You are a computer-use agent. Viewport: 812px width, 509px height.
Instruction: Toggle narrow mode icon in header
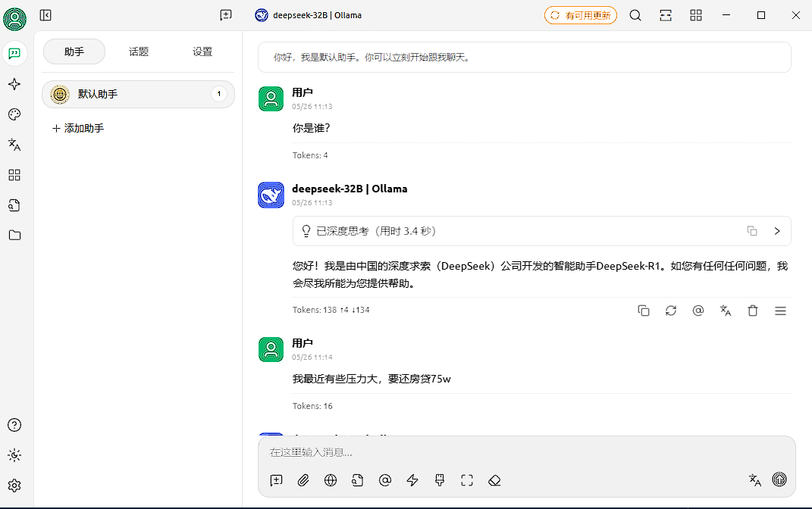(666, 15)
